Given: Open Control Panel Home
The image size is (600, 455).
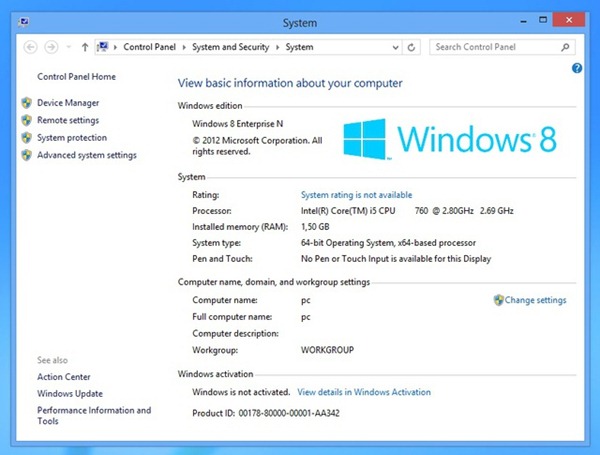Looking at the screenshot, I should click(x=77, y=77).
